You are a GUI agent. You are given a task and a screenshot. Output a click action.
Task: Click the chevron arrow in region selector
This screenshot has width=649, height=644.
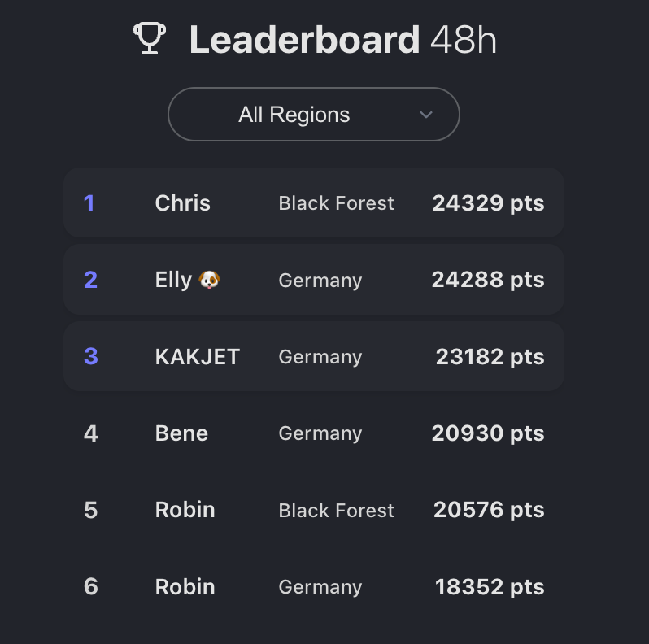pos(425,115)
